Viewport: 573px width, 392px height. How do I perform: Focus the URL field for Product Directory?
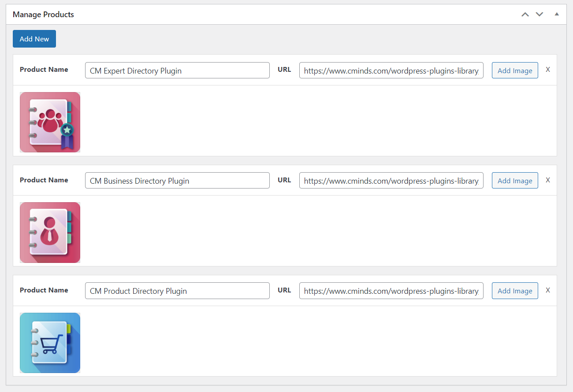[x=391, y=291]
